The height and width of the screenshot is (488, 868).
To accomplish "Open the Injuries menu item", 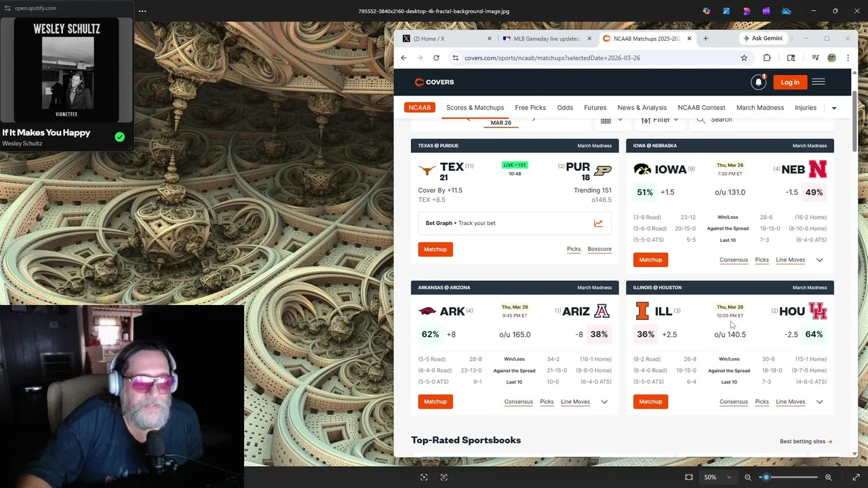I will click(x=806, y=108).
